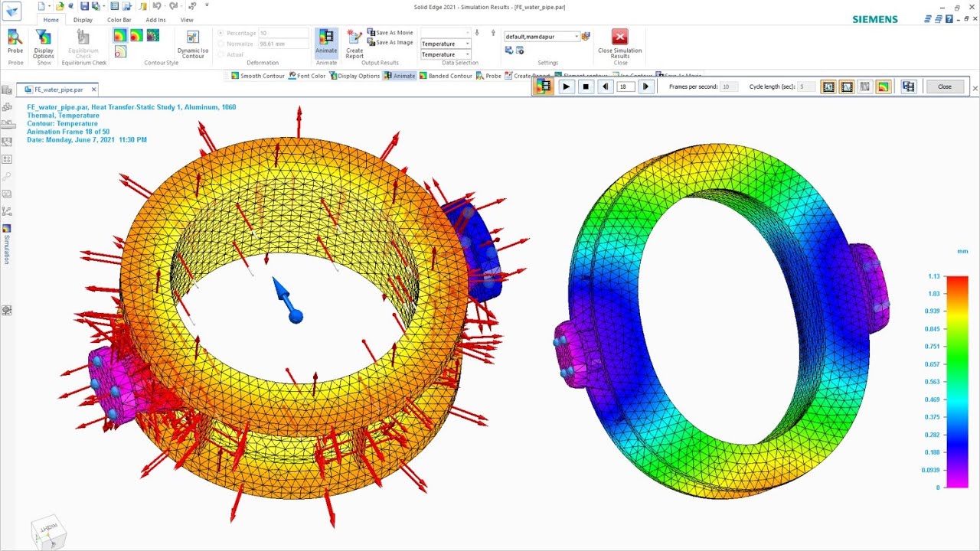
Task: Click Save As Movie in ribbon
Action: coord(390,33)
